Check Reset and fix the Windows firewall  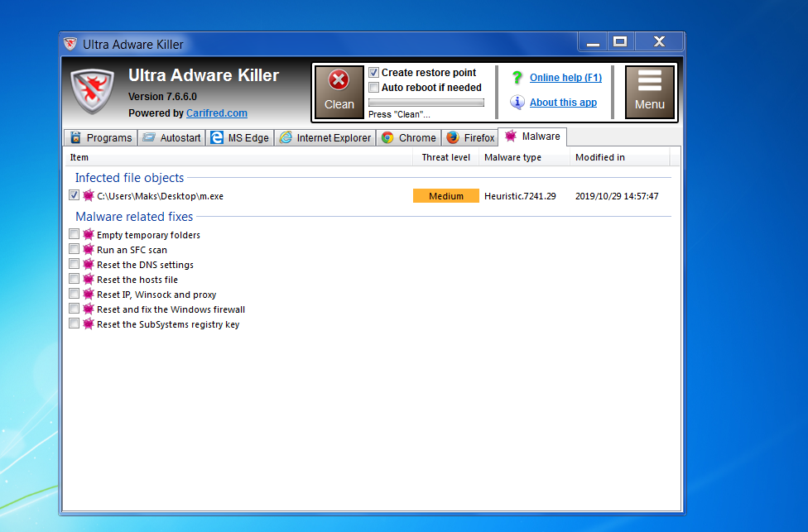coord(74,309)
